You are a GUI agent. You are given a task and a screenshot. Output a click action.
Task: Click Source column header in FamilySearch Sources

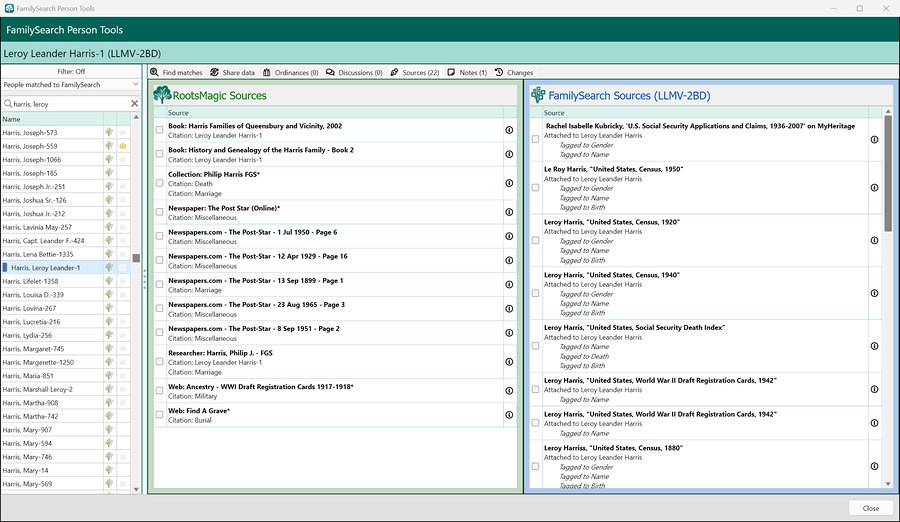[x=704, y=113]
